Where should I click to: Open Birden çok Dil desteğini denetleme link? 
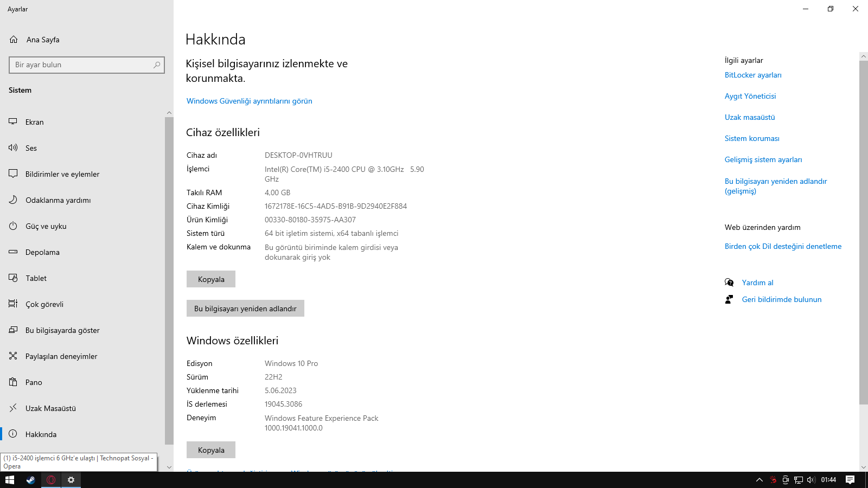point(783,247)
